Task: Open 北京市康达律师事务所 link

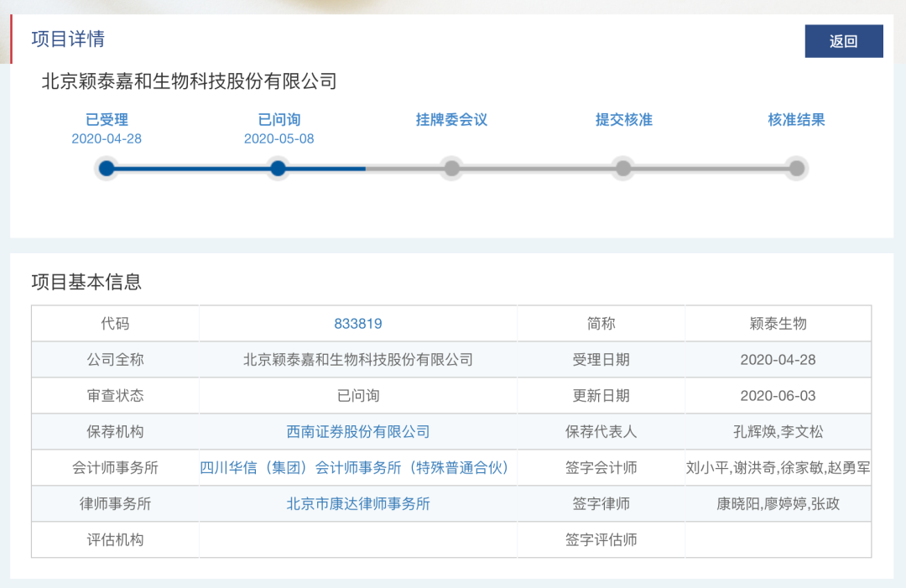Action: (357, 503)
